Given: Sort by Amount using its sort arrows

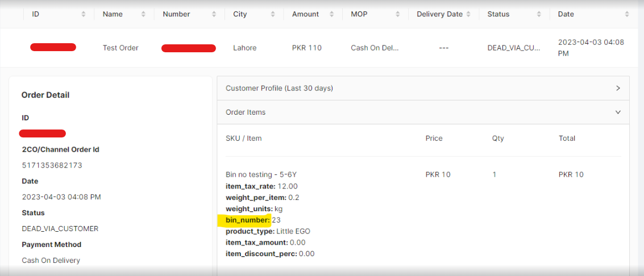Looking at the screenshot, I should click(x=332, y=14).
